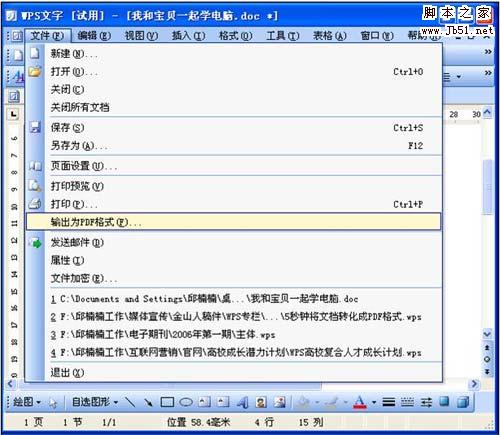Screen dimensions: 500x435
Task: Choose 属性 Properties entry
Action: pos(234,260)
